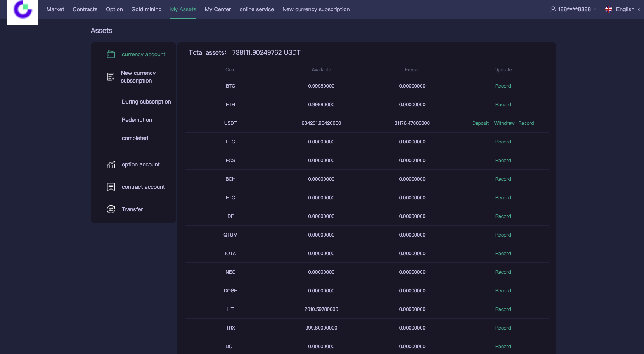Click the user profile icon beside phone number

(553, 9)
